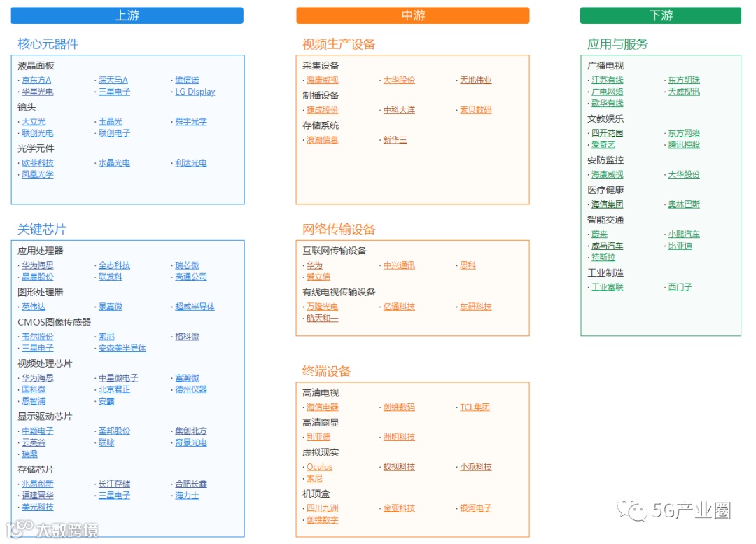This screenshot has height=544, width=756.
Task: Open the LG Display link
Action: [195, 92]
